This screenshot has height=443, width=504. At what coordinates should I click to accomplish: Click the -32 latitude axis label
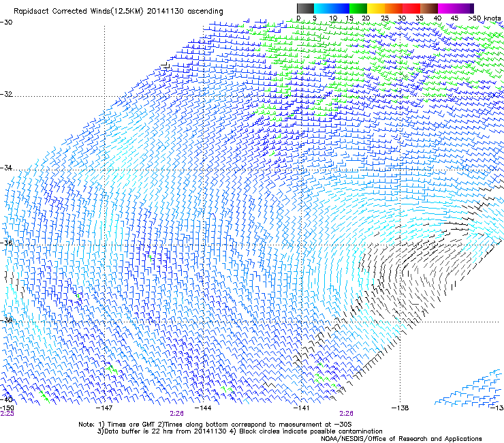[6, 94]
